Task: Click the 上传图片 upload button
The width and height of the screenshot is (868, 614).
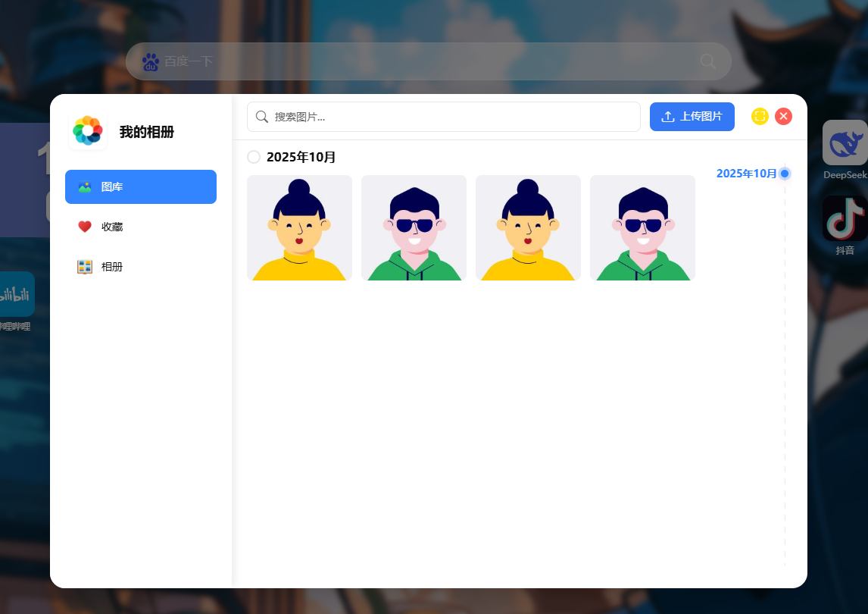Action: (692, 117)
